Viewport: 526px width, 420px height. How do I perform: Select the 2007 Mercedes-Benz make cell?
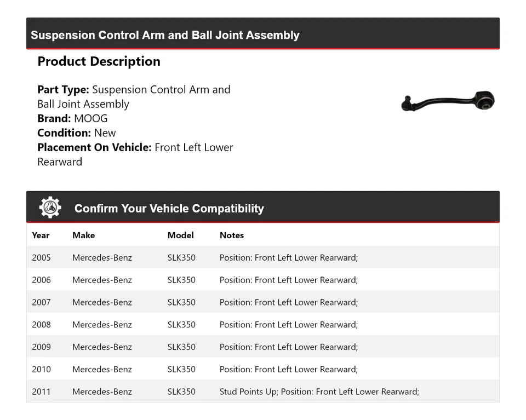102,302
